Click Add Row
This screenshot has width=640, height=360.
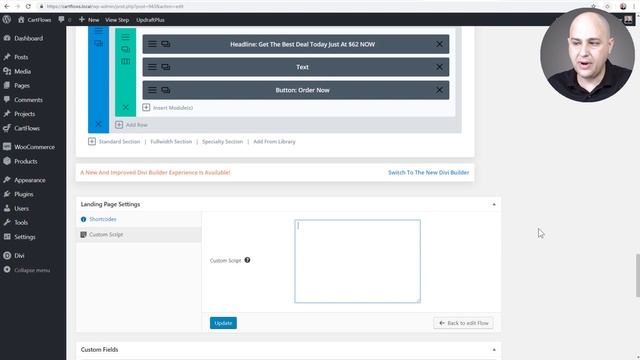point(131,125)
